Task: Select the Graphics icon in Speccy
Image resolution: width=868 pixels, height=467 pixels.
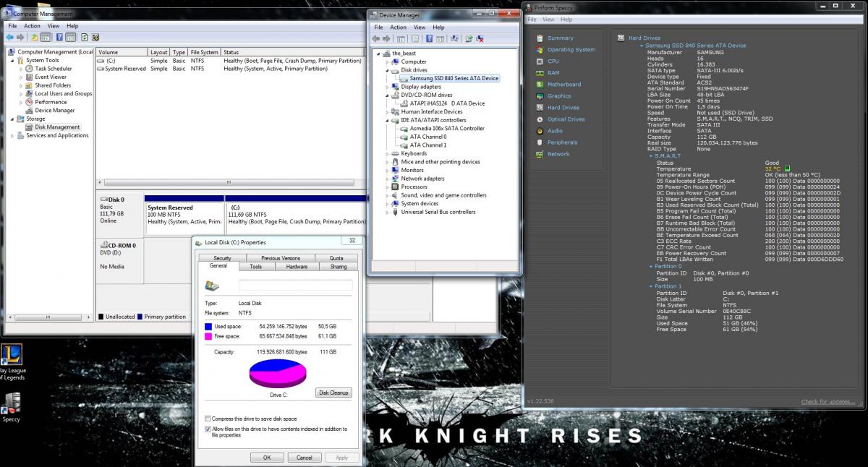Action: click(x=540, y=96)
